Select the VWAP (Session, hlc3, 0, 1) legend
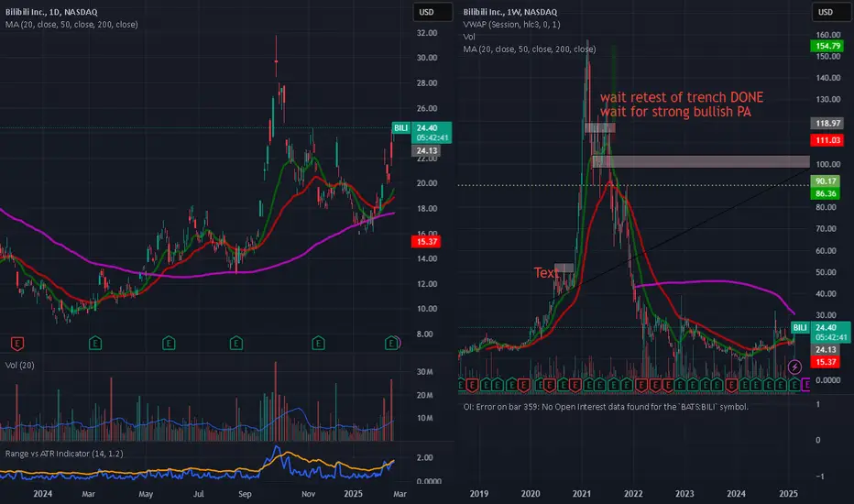The image size is (854, 504). 511,25
